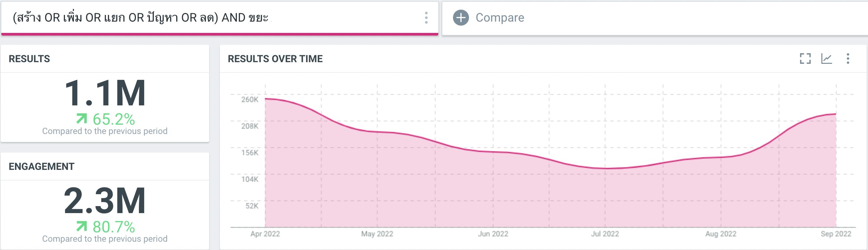Expand the chart to fullscreen
868x250 pixels.
pyautogui.click(x=805, y=59)
